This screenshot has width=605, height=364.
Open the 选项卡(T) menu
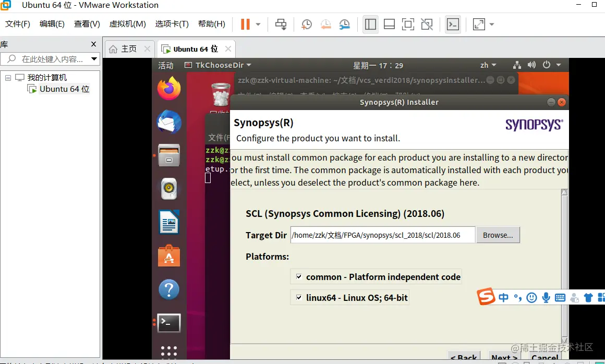172,24
